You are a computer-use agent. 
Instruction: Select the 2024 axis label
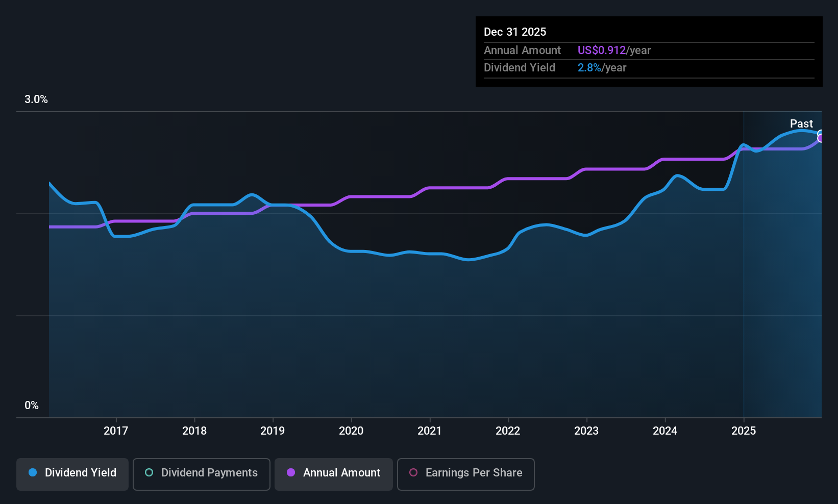(x=665, y=431)
